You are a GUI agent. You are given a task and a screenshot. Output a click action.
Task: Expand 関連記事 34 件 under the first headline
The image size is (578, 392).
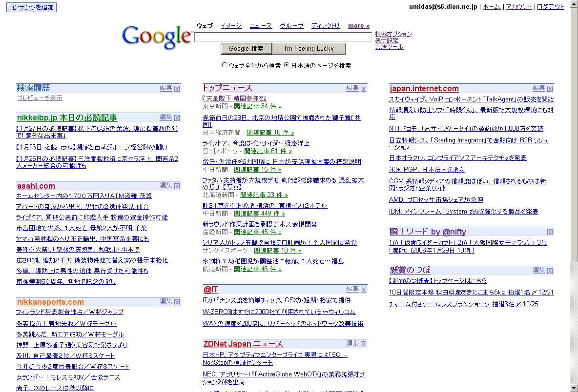[257, 106]
